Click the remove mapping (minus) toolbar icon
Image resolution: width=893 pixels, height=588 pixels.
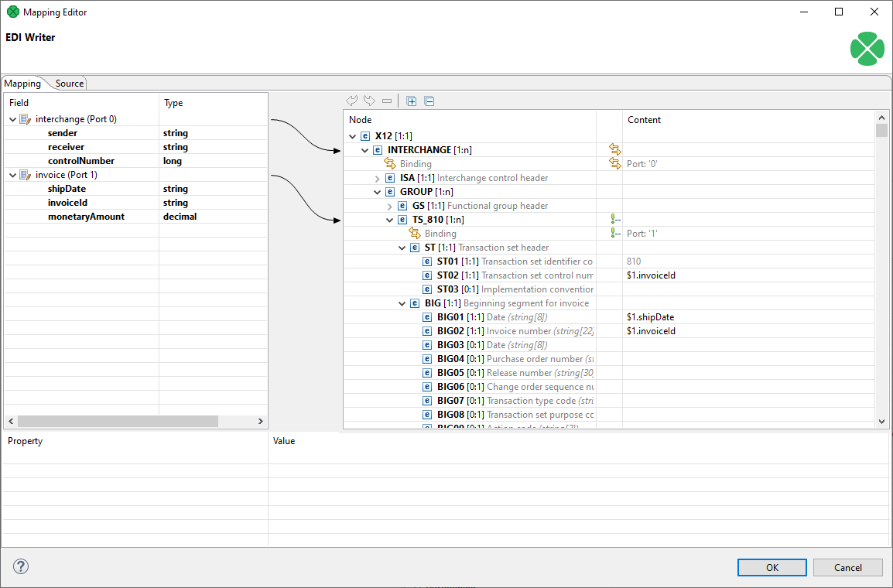(x=386, y=101)
